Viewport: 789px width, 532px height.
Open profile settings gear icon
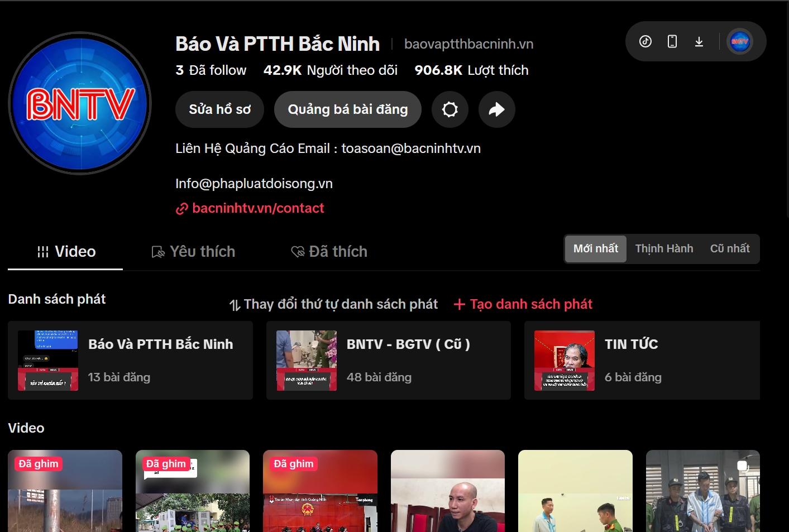(x=450, y=109)
